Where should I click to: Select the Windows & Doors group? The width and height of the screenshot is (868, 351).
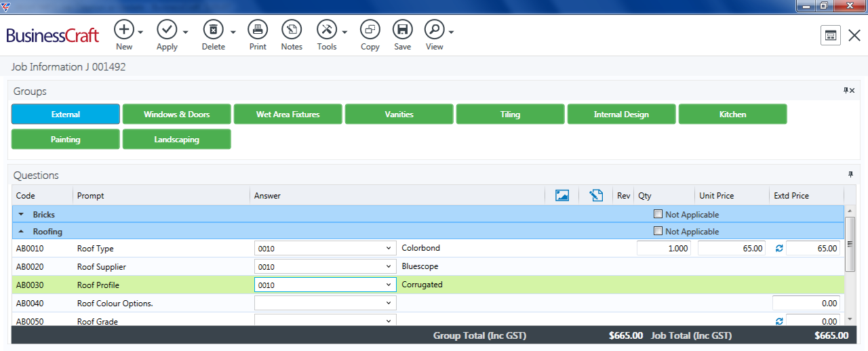point(177,115)
